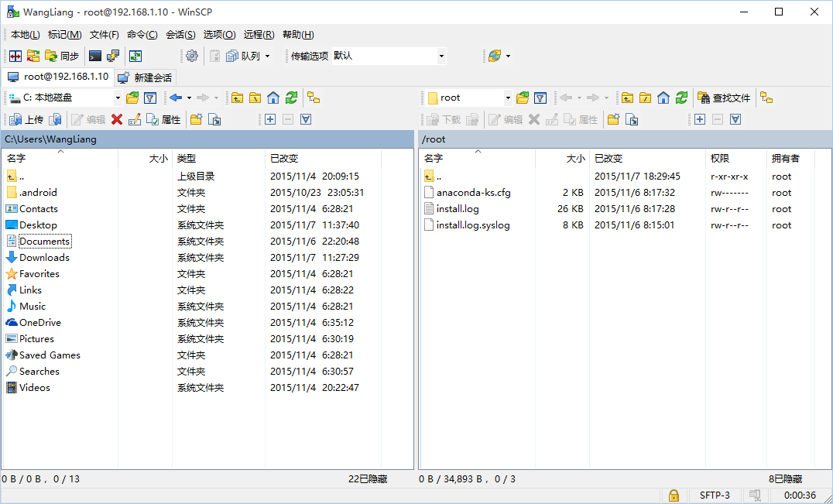Screen dimensions: 833x504
Task: Toggle the remote directory tree icon
Action: [x=766, y=98]
